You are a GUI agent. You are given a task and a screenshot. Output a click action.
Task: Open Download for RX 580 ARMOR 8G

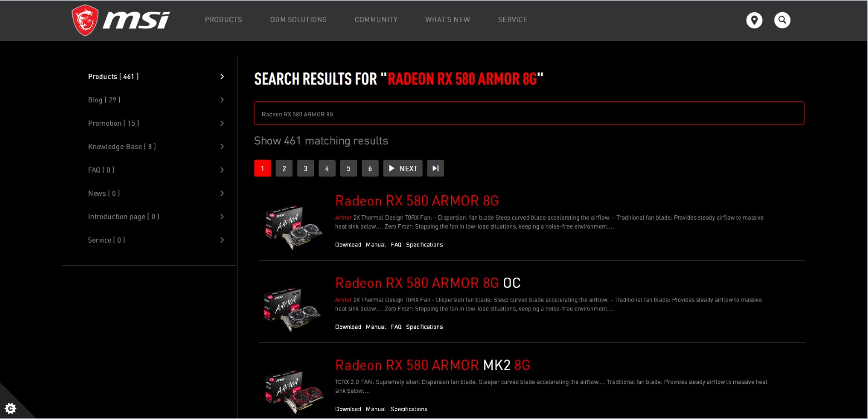click(x=348, y=245)
